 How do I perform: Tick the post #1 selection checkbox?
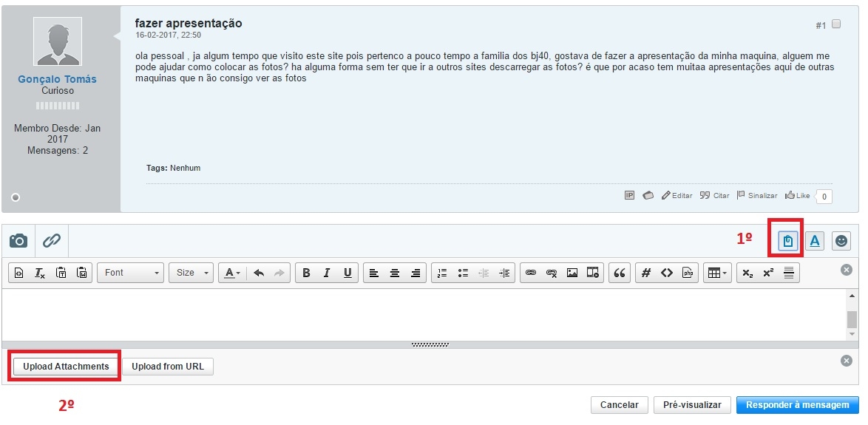836,24
